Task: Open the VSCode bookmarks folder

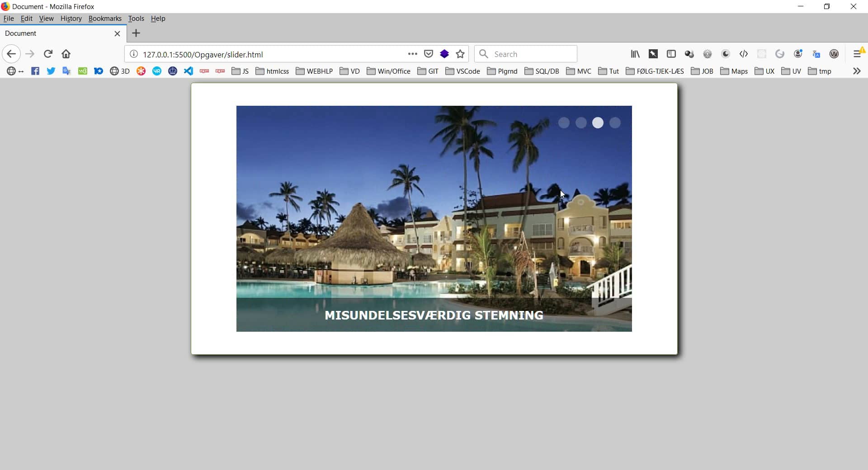Action: click(x=462, y=71)
